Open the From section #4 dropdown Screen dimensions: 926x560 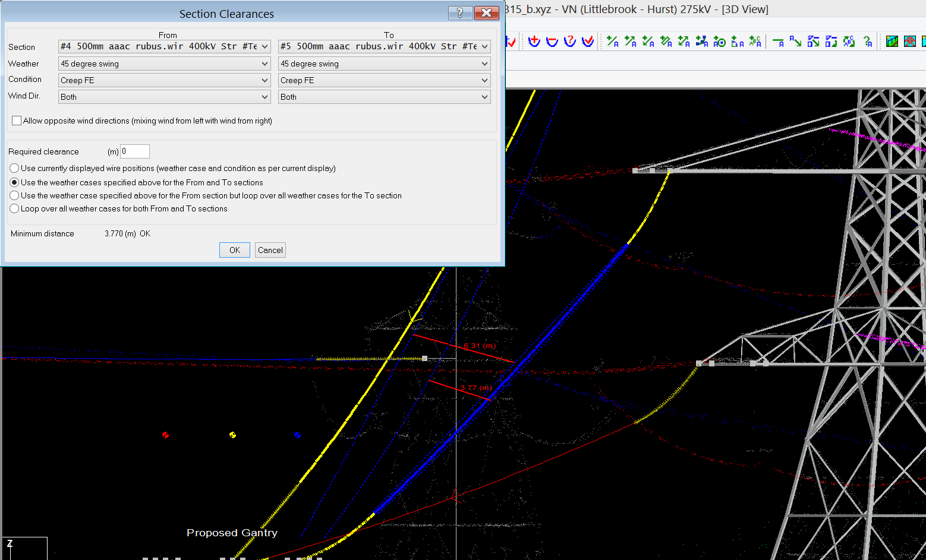coord(165,46)
